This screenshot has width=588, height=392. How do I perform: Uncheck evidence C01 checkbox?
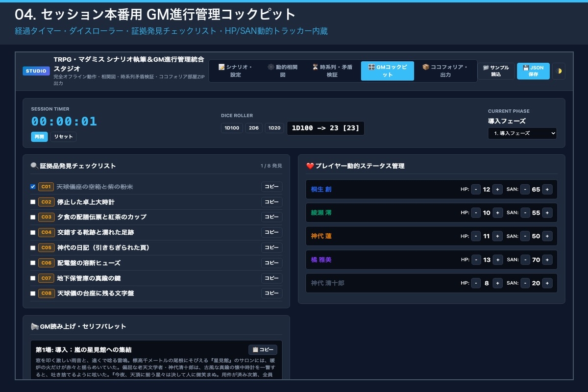click(x=33, y=187)
